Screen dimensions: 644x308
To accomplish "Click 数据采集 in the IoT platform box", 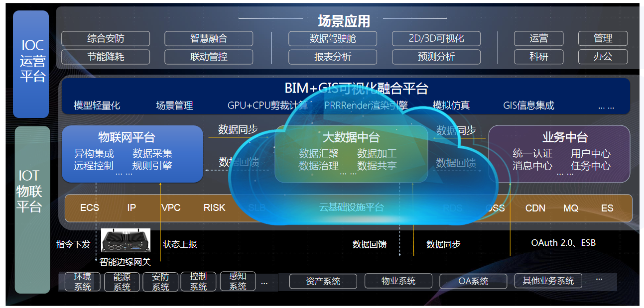I will pos(152,154).
